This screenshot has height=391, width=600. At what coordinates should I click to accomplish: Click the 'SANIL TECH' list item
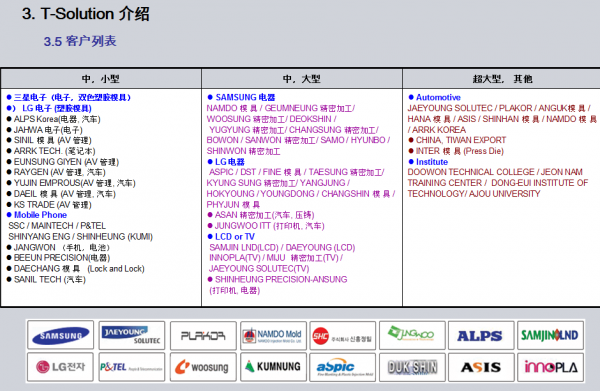tap(46, 279)
